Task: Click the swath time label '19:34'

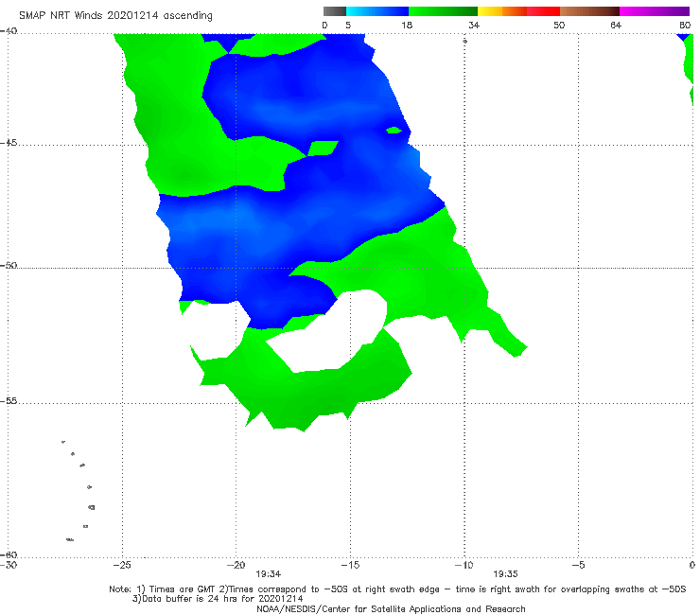Action: (x=268, y=574)
